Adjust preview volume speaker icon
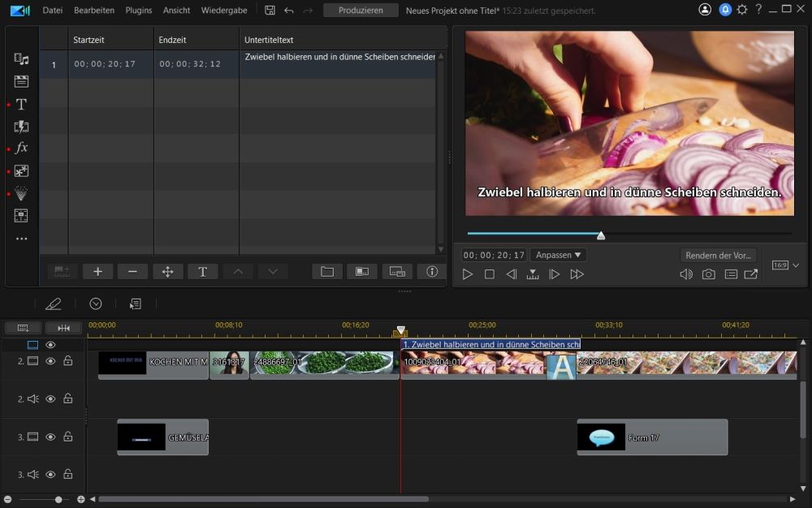This screenshot has width=812, height=508. click(686, 274)
